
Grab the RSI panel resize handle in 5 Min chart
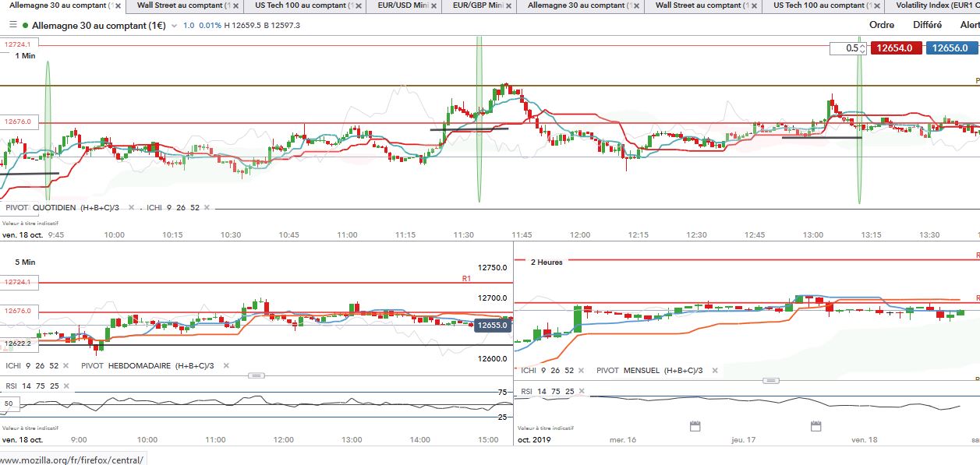[x=256, y=375]
